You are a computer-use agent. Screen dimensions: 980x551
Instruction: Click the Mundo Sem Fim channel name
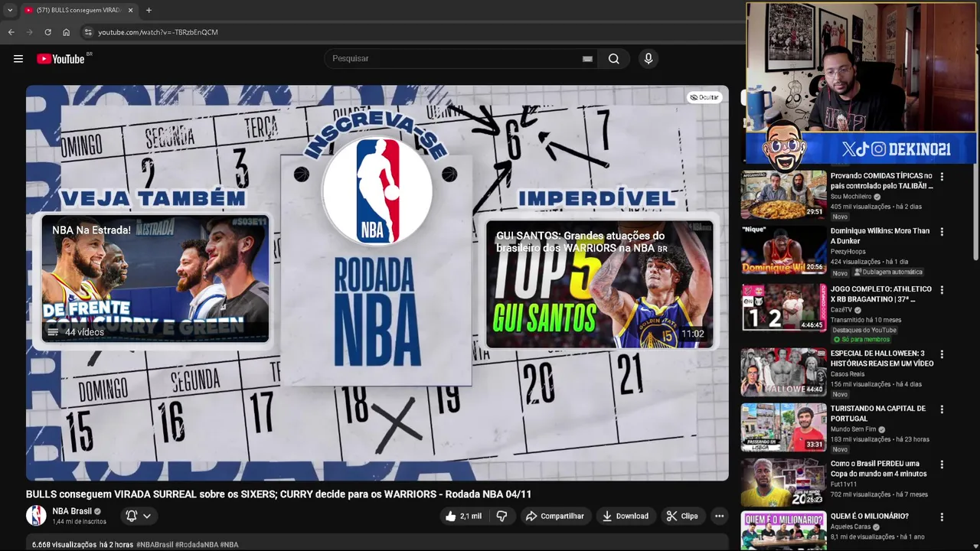pyautogui.click(x=853, y=429)
